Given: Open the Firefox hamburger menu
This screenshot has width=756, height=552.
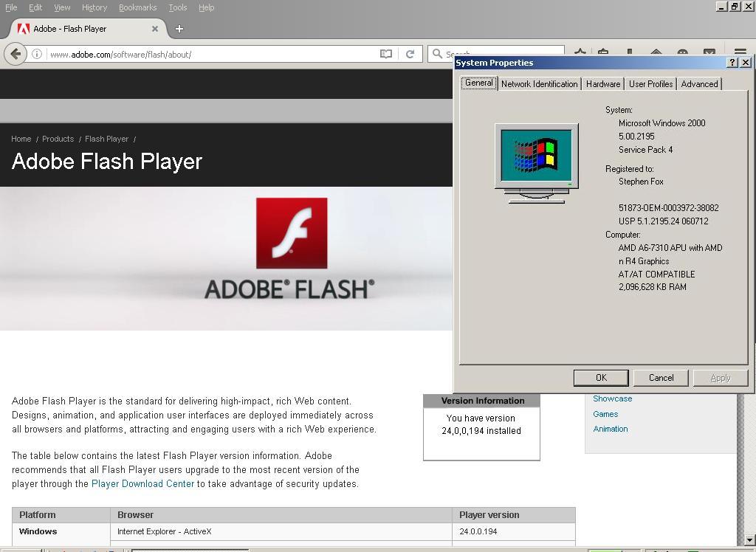Looking at the screenshot, I should (x=740, y=52).
